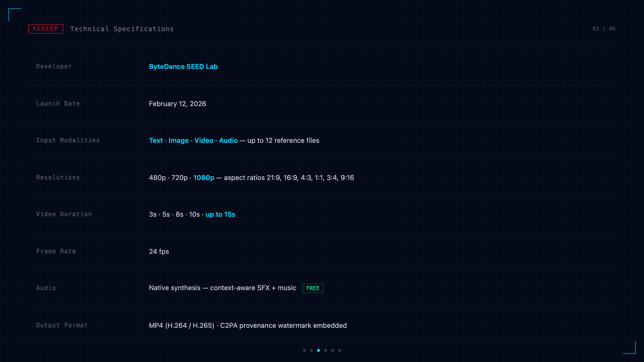Click the Technical Specifications heading
The image size is (644, 362).
point(122,29)
